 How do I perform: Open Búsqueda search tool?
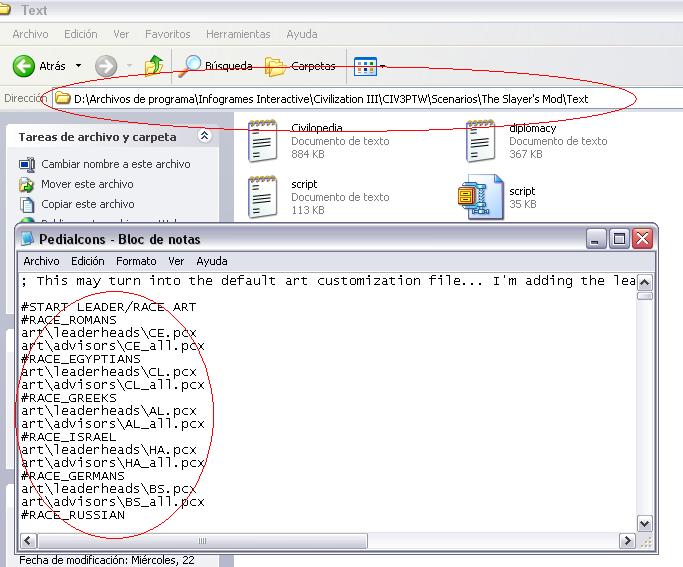tap(217, 66)
